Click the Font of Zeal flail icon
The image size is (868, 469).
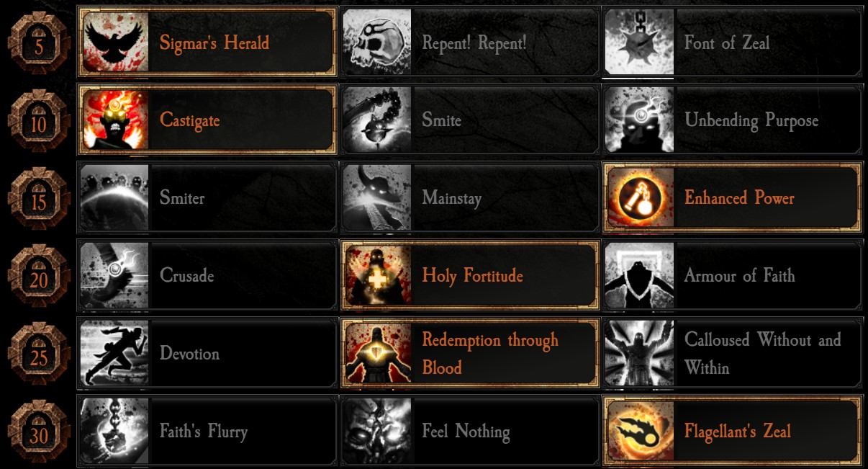click(x=639, y=42)
